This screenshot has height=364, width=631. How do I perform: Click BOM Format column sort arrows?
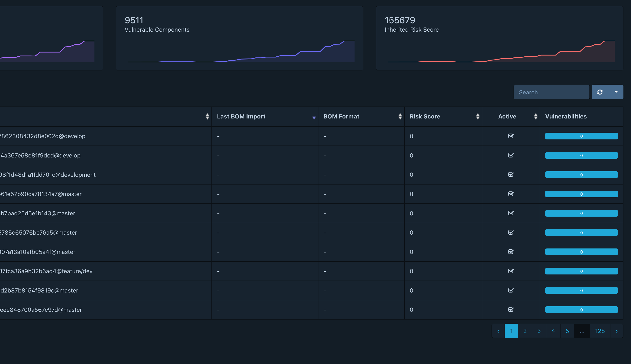tap(400, 117)
